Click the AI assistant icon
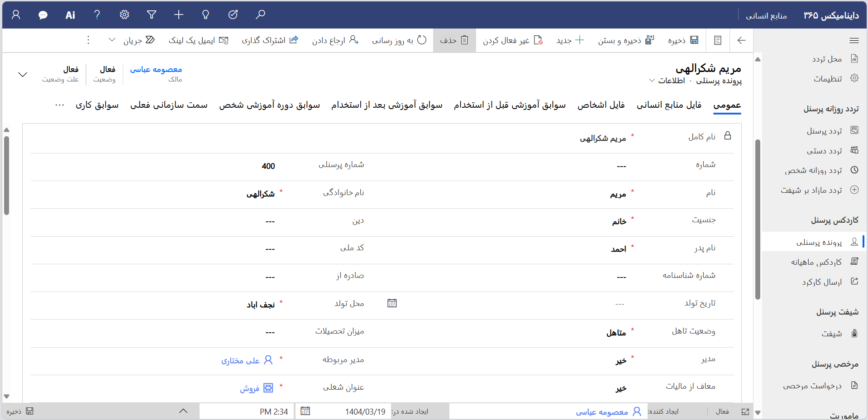 [x=70, y=15]
